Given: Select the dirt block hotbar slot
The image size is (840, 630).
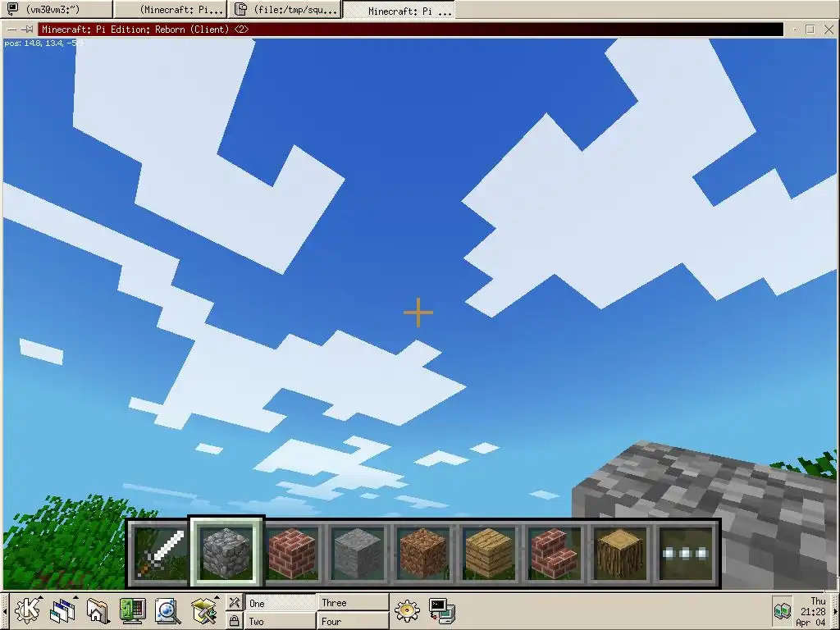Looking at the screenshot, I should click(423, 553).
